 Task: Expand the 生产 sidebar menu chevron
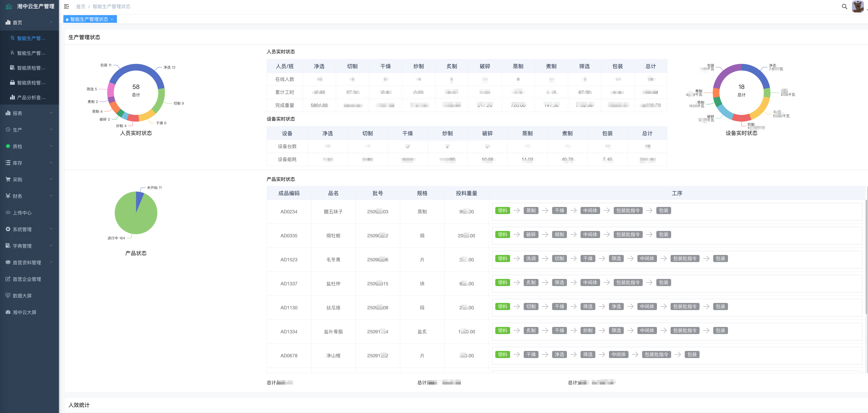click(x=51, y=129)
